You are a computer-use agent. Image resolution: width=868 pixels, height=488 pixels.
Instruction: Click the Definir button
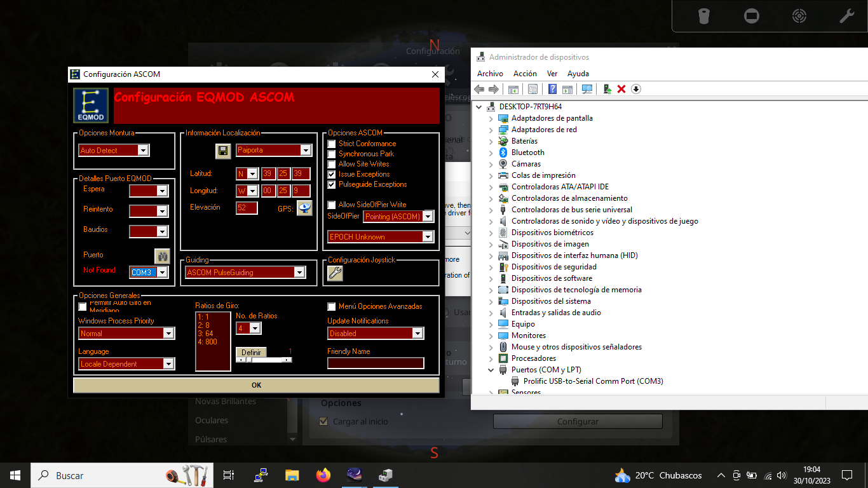pos(251,353)
